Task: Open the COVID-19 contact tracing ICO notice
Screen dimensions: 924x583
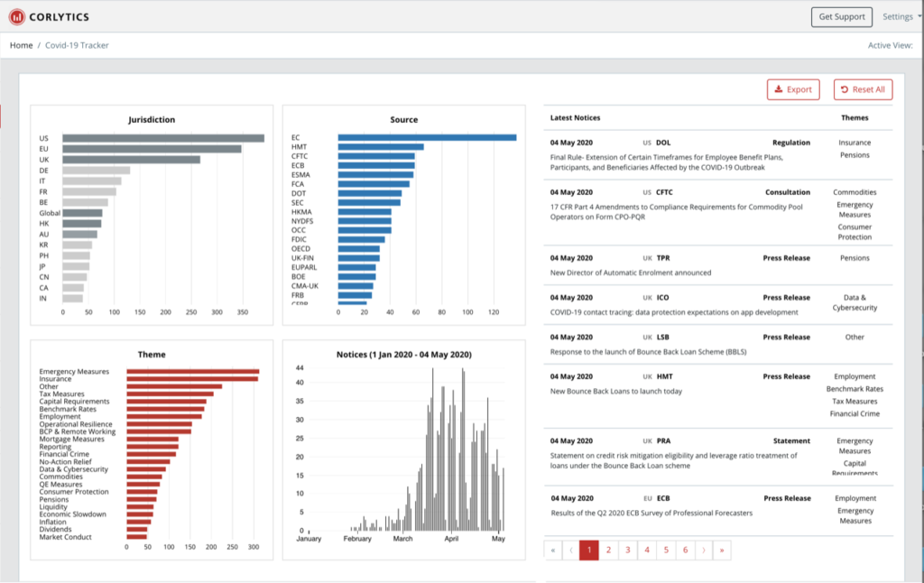Action: click(674, 312)
